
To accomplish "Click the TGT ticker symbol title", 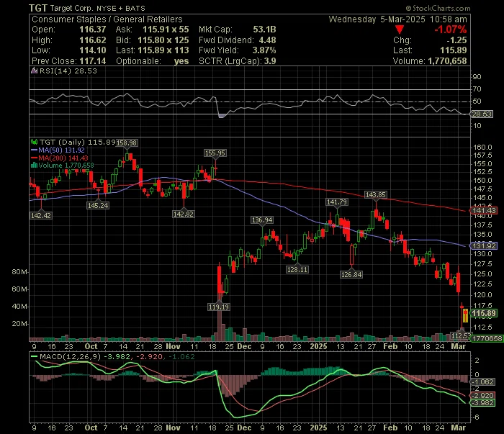I will tap(38, 8).
